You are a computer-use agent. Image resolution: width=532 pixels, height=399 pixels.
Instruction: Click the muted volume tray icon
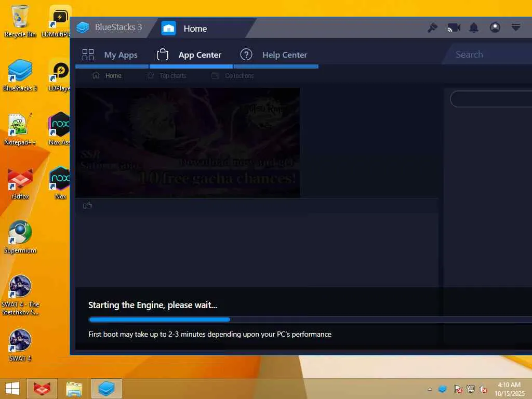pos(483,389)
